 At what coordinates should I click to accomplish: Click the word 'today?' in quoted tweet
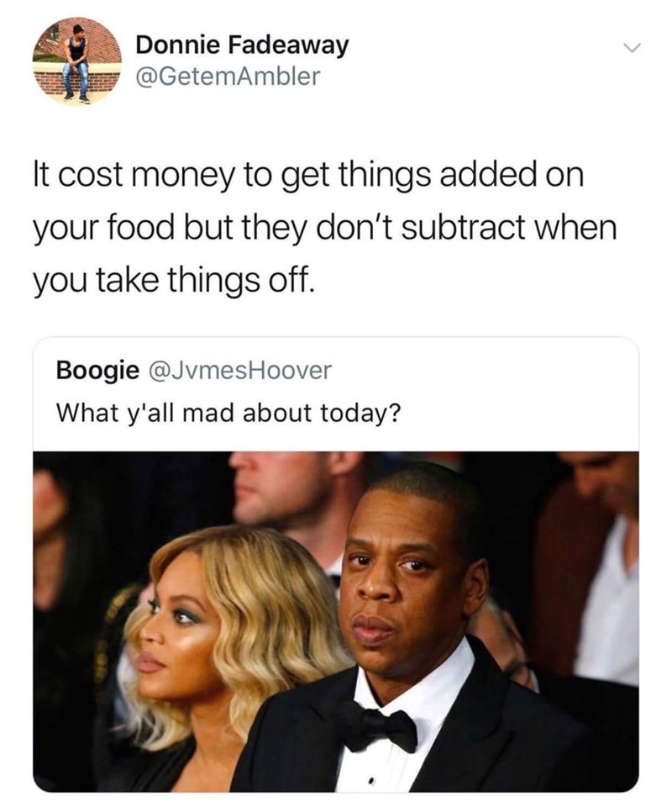click(x=359, y=414)
